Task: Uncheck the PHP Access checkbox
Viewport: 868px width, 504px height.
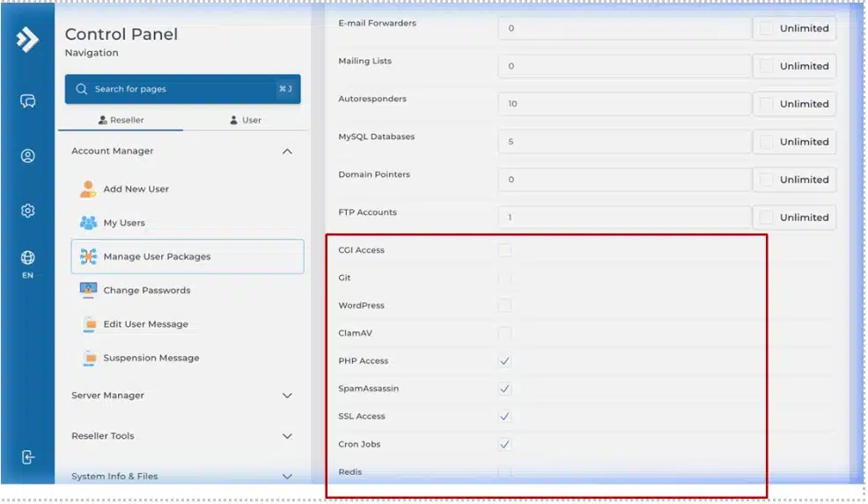Action: point(504,361)
